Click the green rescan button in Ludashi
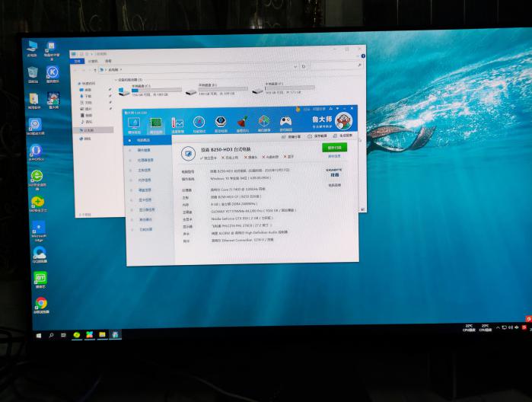The width and height of the screenshot is (532, 402). 334,148
